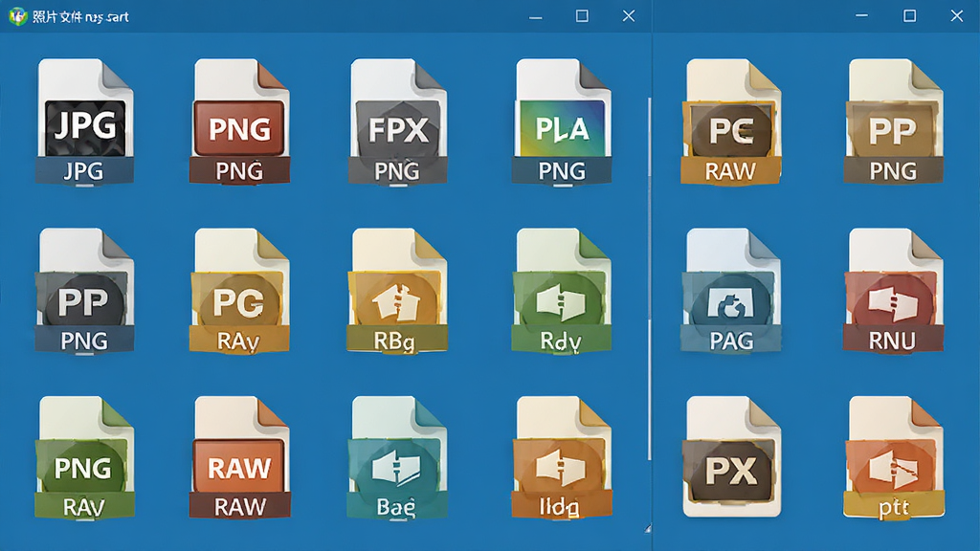Open the blue PAG file icon
The height and width of the screenshot is (551, 980).
click(730, 291)
